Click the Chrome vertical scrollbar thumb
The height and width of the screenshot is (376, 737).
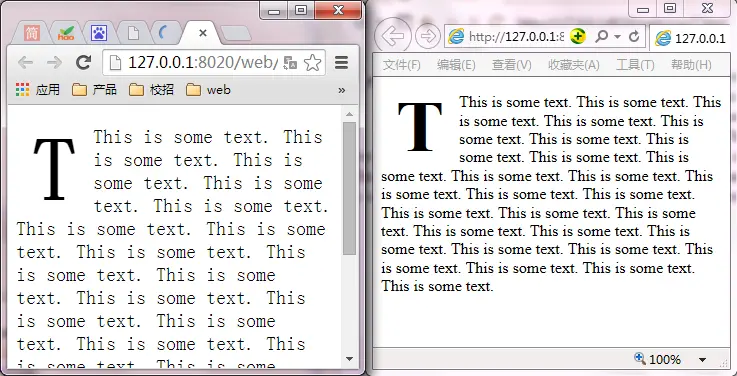(x=349, y=188)
